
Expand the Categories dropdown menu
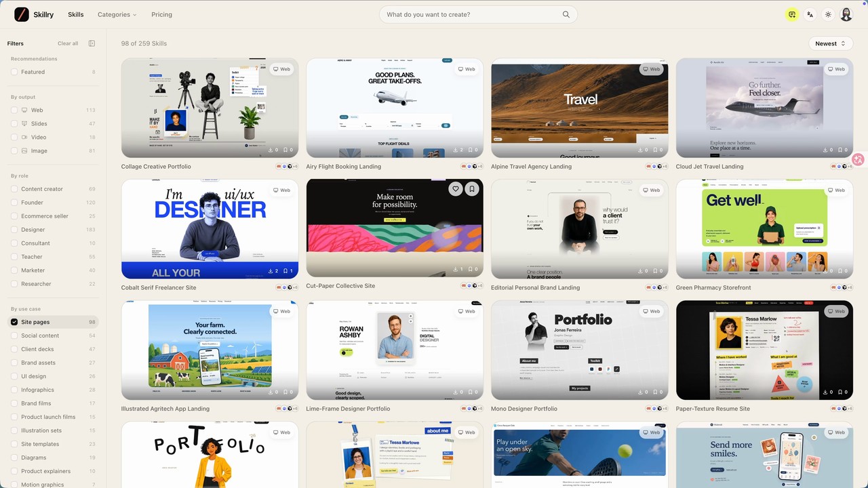[117, 14]
